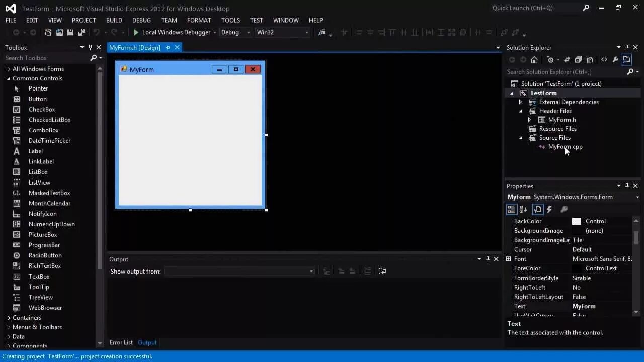The image size is (644, 362).
Task: Click the wrench Properties icon in Solution Explorer
Action: coord(615,60)
